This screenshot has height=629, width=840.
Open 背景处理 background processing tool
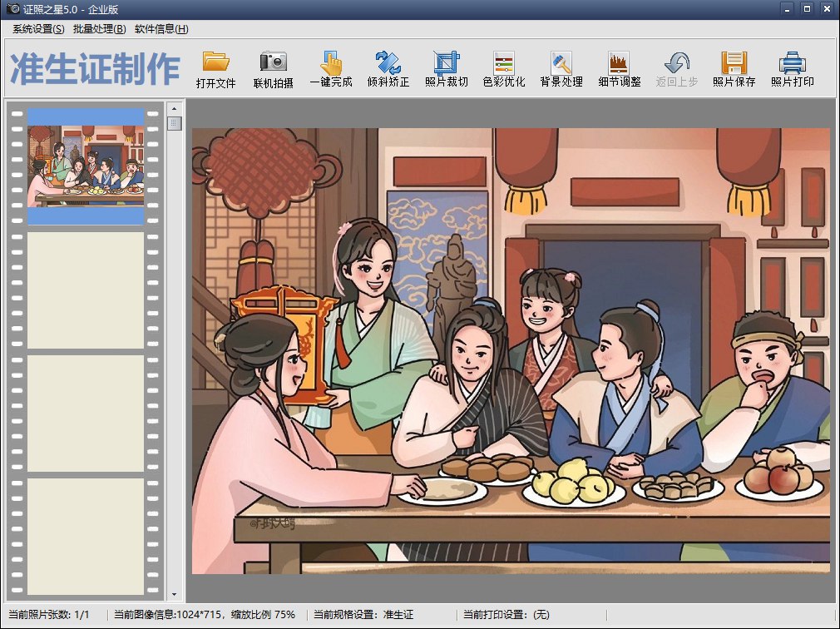click(x=561, y=62)
